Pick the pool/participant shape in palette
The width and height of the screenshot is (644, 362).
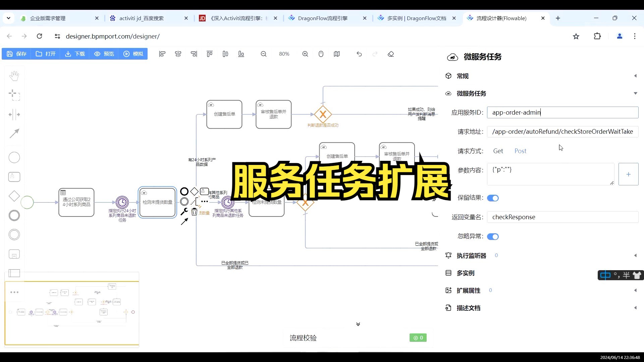(x=14, y=273)
